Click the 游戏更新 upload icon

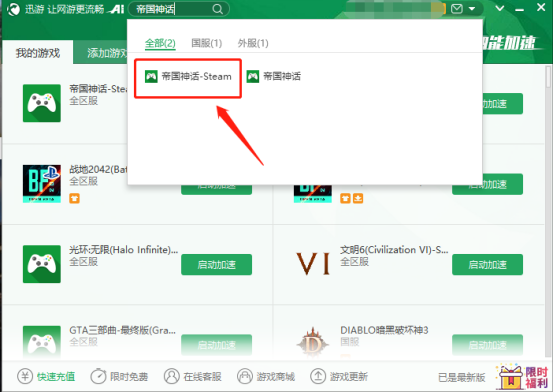click(318, 376)
